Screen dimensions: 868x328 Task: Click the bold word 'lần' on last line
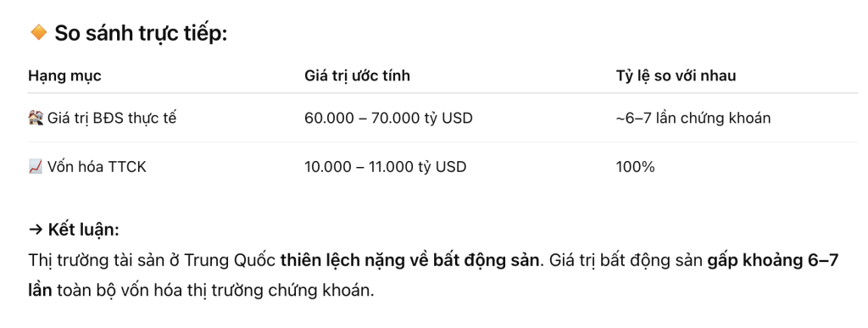(40, 291)
